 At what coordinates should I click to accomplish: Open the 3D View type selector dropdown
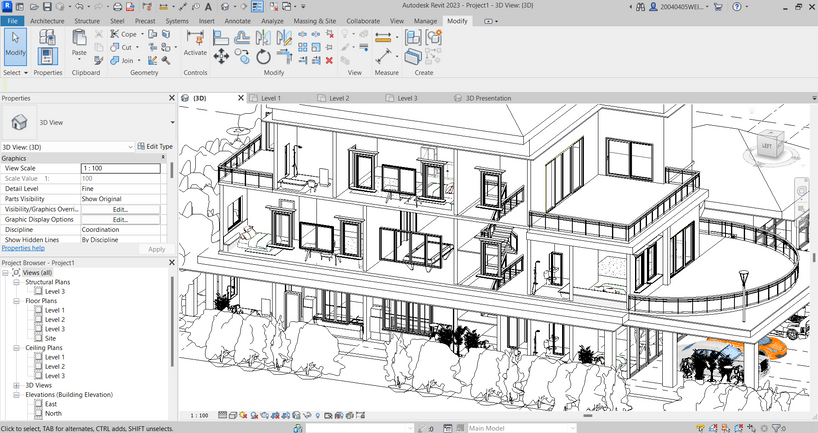(x=172, y=123)
